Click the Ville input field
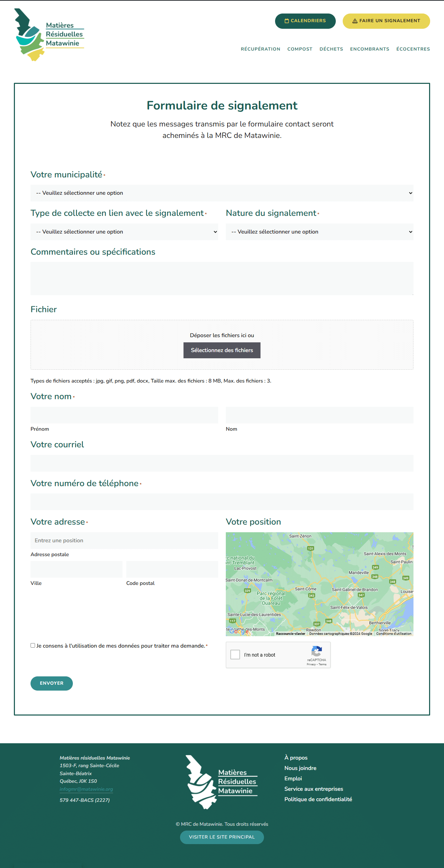The image size is (444, 868). tap(76, 569)
